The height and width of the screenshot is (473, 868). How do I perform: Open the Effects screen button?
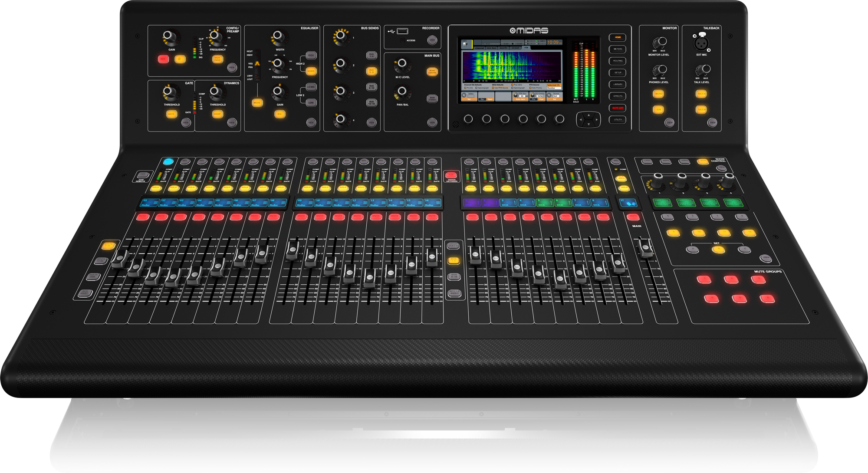(617, 96)
